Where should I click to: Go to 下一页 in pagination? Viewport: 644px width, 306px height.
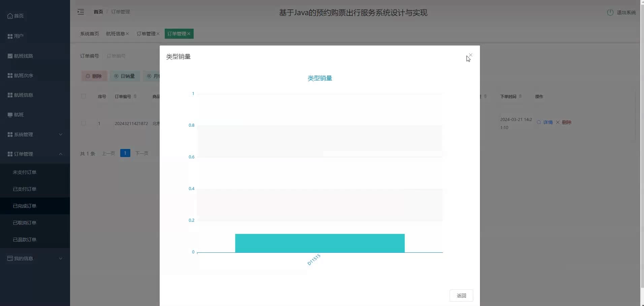point(142,153)
